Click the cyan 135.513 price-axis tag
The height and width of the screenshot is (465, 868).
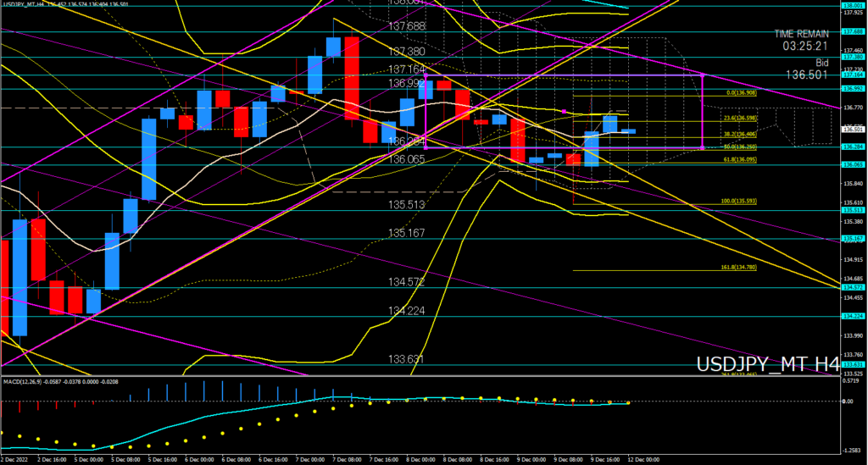[853, 210]
